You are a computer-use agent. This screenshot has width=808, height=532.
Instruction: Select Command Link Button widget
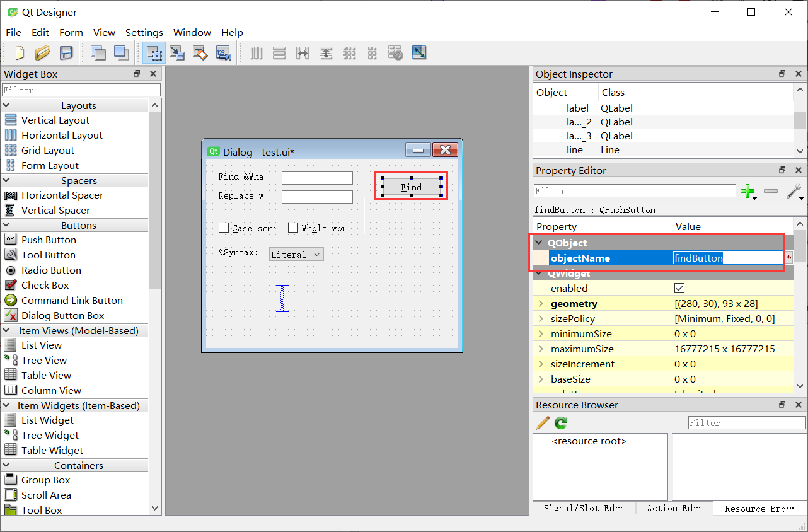[72, 300]
